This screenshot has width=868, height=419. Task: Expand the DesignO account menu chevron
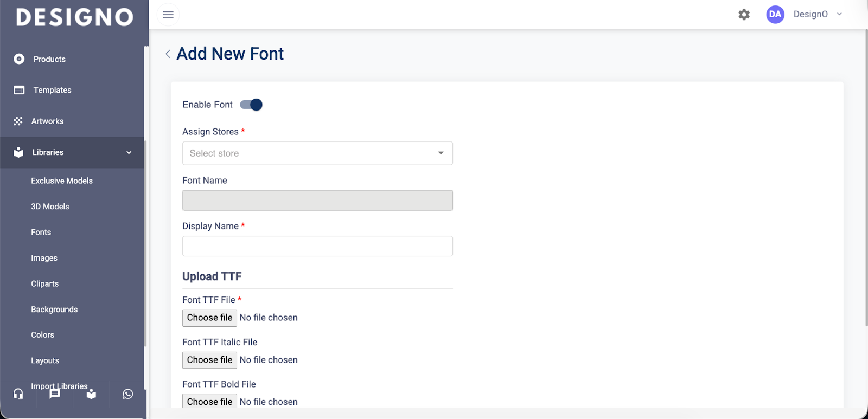pos(839,15)
